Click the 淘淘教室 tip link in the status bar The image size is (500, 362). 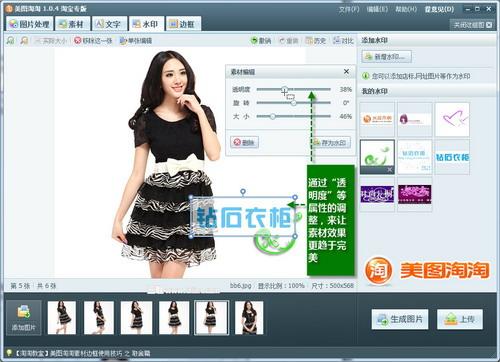[x=83, y=353]
